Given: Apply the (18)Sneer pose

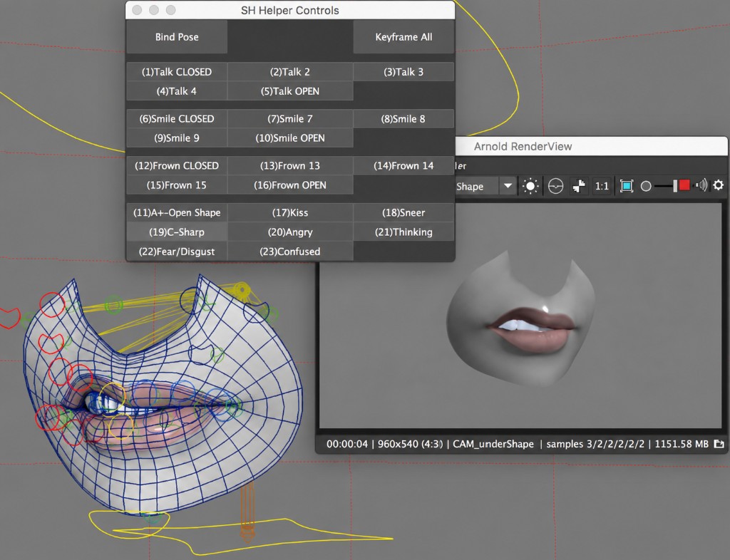Looking at the screenshot, I should (403, 212).
